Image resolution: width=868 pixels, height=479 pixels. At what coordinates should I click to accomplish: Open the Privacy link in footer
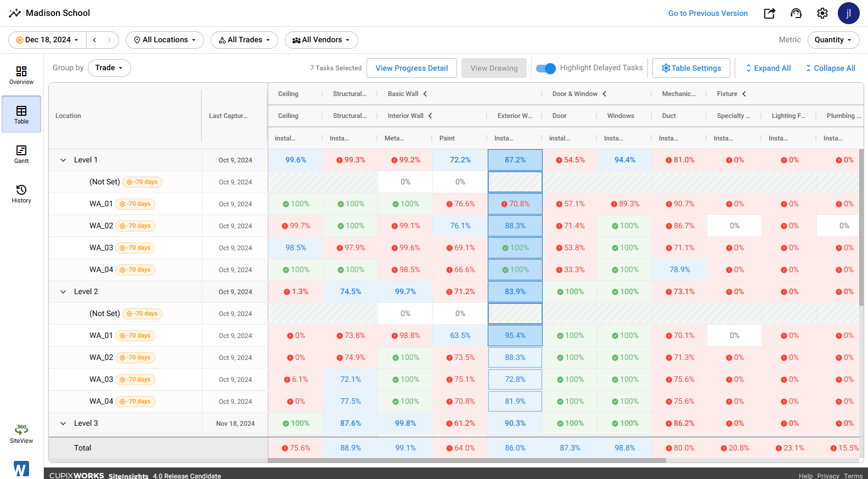828,476
